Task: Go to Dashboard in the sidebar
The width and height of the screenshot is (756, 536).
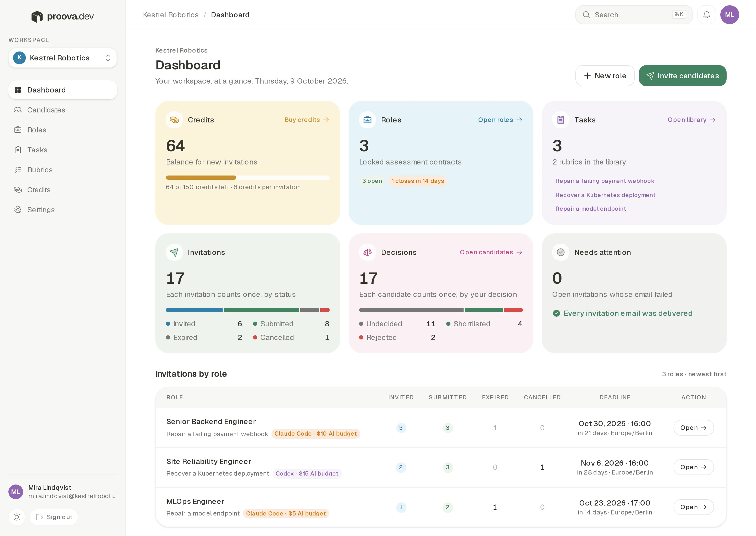Action: 63,90
